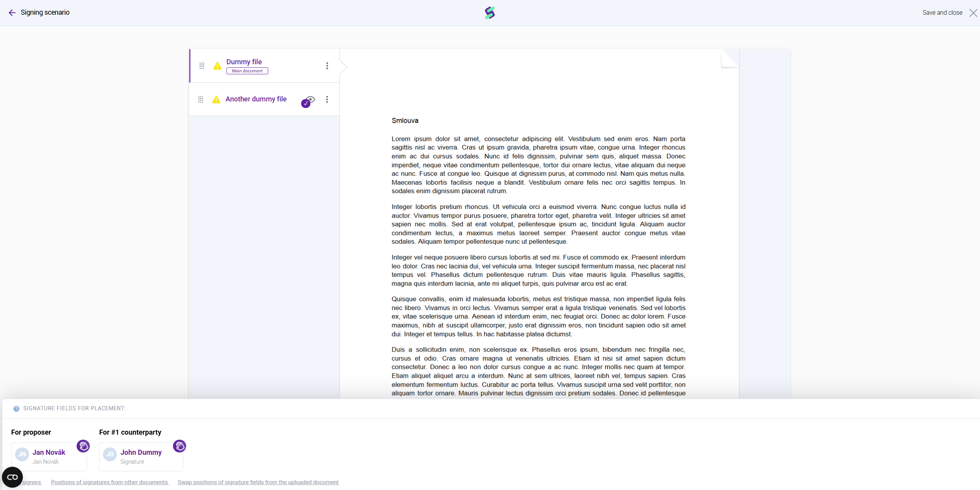The height and width of the screenshot is (490, 980).
Task: Click the Signi logo in the header
Action: 490,13
